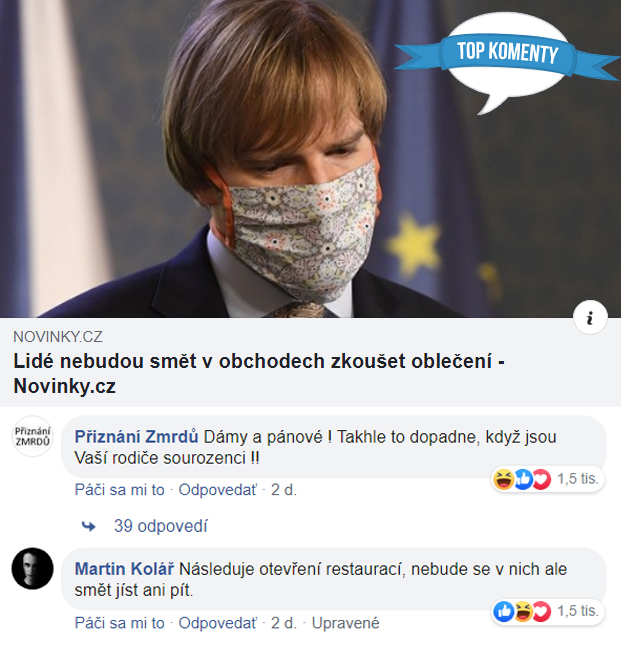The height and width of the screenshot is (652, 621).
Task: Reply to Přiznání Zmrdů comment via Odpovedať
Action: pyautogui.click(x=218, y=490)
